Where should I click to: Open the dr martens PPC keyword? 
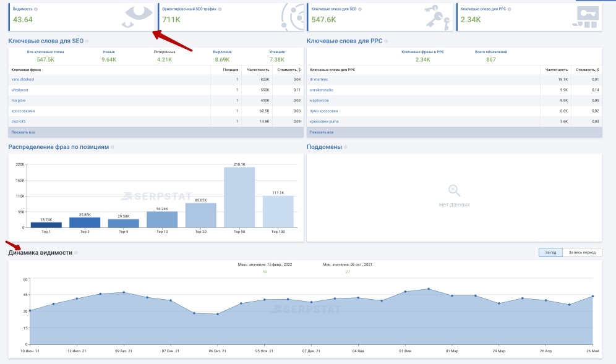click(318, 79)
